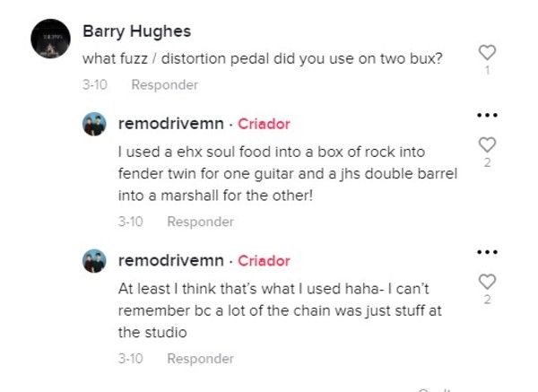Open the Barry Hughes username link
The width and height of the screenshot is (538, 392).
136,31
